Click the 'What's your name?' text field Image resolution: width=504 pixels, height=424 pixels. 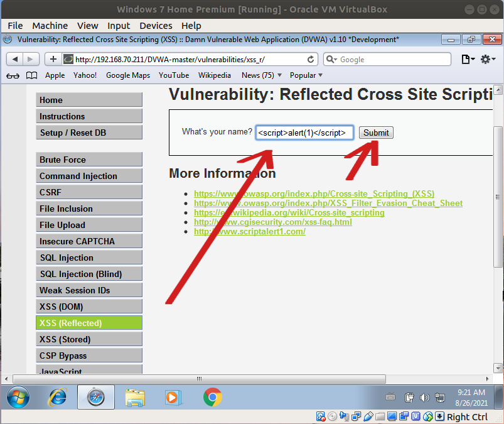coord(304,133)
